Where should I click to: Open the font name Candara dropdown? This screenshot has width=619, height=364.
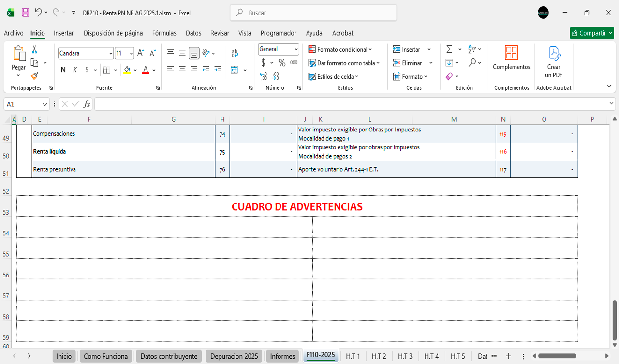pyautogui.click(x=111, y=53)
